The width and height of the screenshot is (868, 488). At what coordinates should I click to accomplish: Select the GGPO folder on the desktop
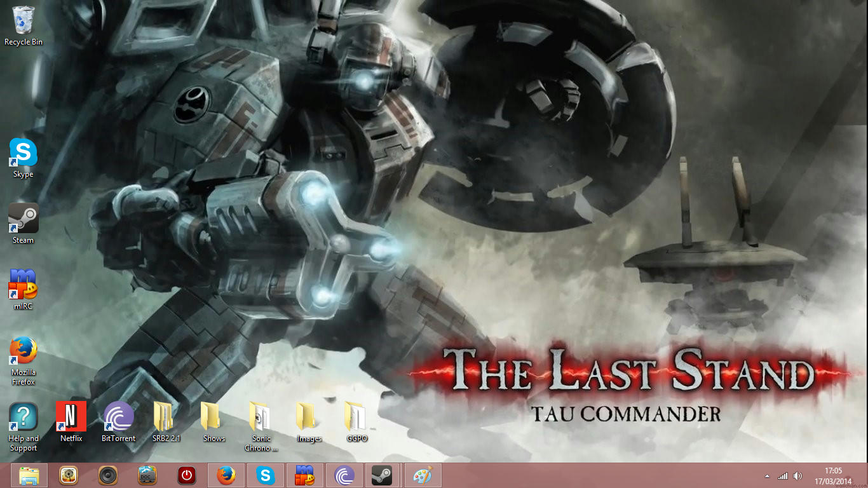click(357, 422)
